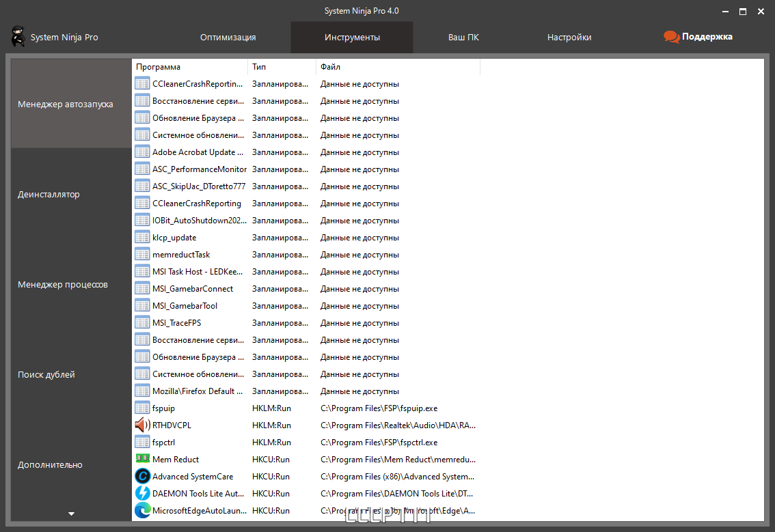Screen dimensions: 775x532
Task: Click the icon beside Mozilla\Firefox Default
Action: (x=142, y=391)
